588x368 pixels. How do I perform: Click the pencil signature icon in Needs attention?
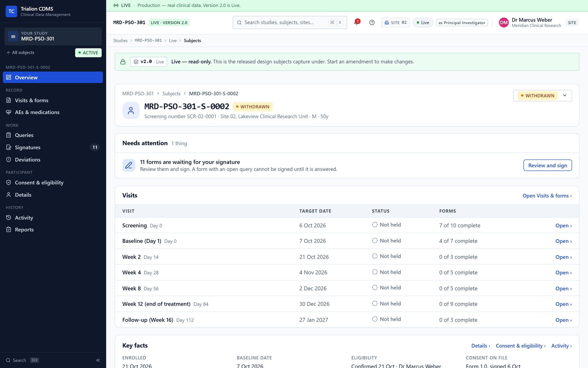point(129,165)
